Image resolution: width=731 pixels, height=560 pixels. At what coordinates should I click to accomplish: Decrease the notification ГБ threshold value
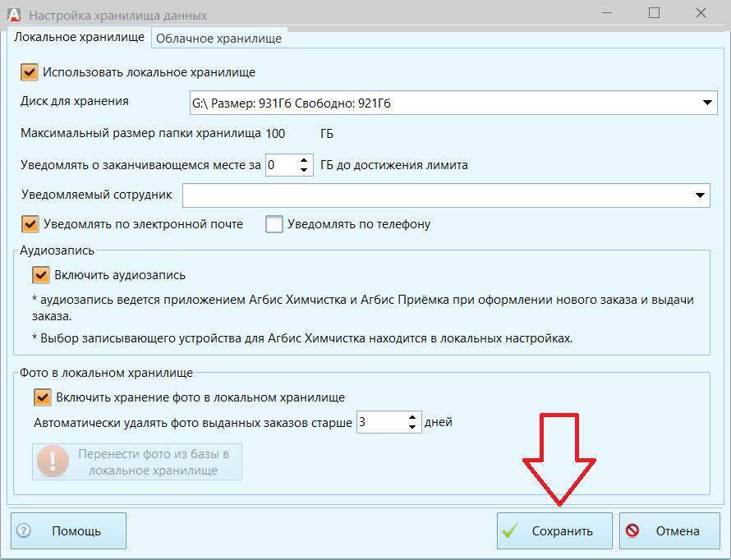(x=304, y=170)
